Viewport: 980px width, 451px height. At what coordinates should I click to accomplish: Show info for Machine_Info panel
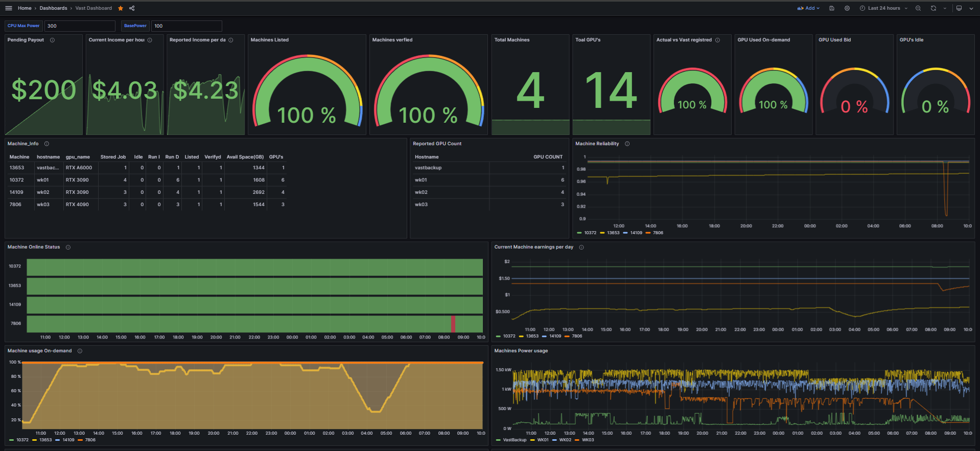pyautogui.click(x=46, y=144)
